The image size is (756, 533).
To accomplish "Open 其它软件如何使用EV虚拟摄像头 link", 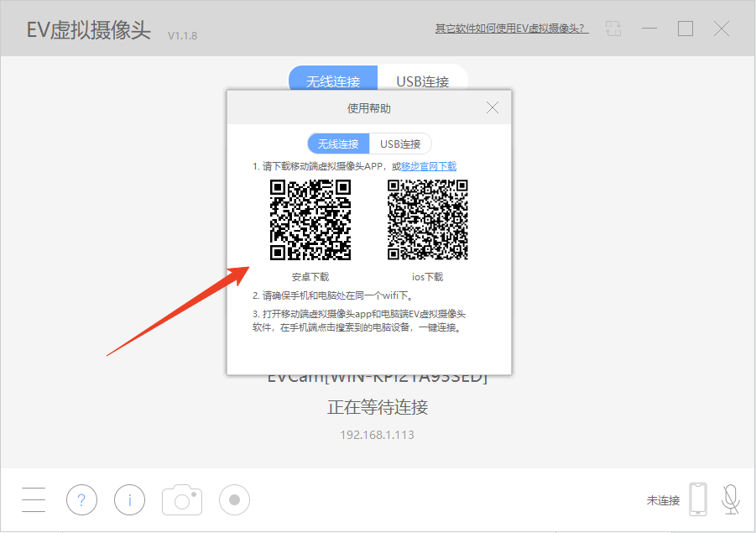I will 511,29.
